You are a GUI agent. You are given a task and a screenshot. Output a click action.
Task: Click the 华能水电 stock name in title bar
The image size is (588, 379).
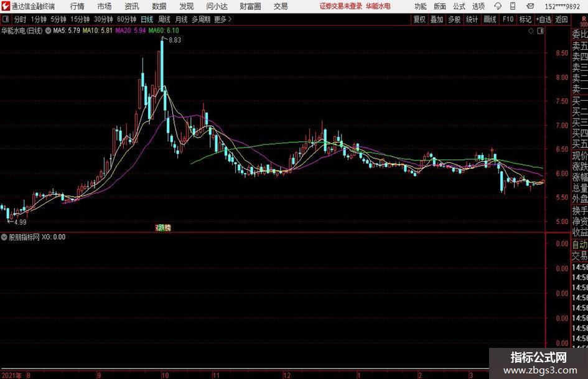(378, 6)
